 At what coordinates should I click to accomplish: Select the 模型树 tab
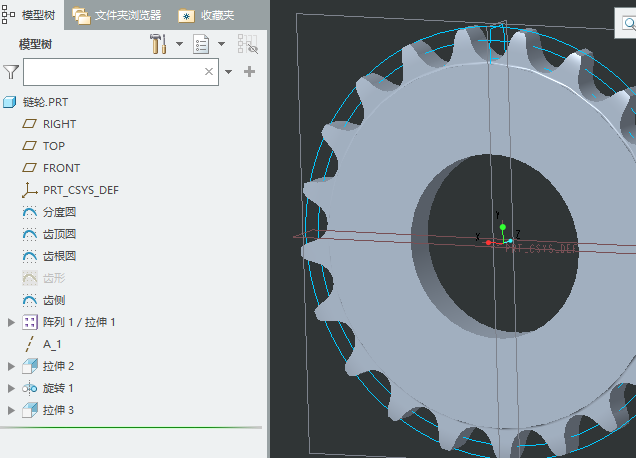coord(32,15)
